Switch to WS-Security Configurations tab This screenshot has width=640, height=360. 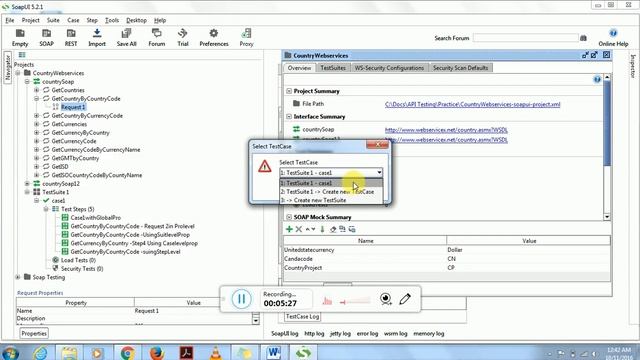click(389, 68)
